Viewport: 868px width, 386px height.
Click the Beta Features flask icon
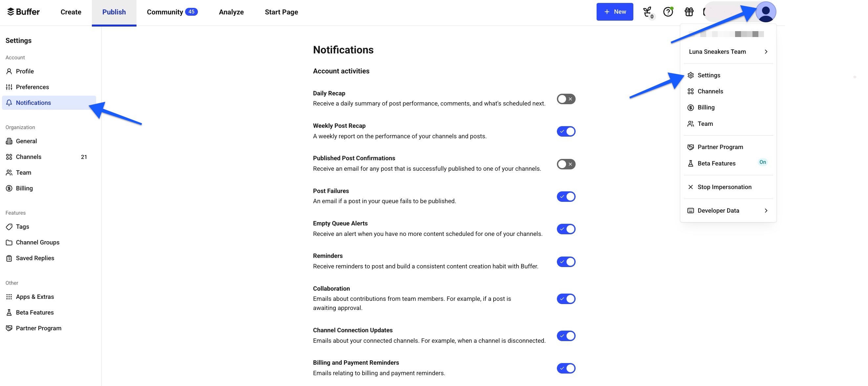[x=9, y=312]
